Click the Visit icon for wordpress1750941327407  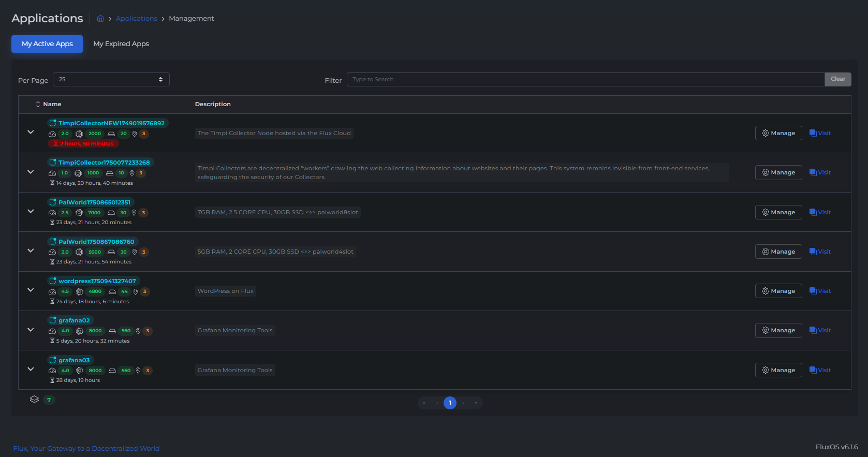coord(813,291)
